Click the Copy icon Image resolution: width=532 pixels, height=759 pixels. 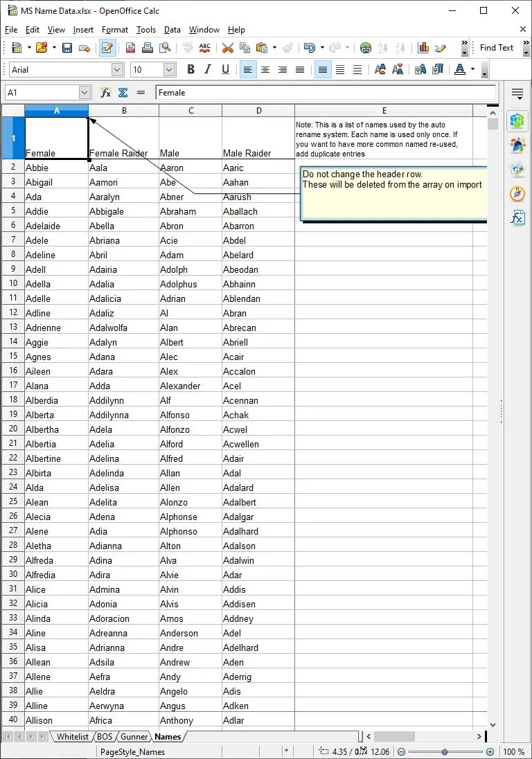click(x=245, y=47)
